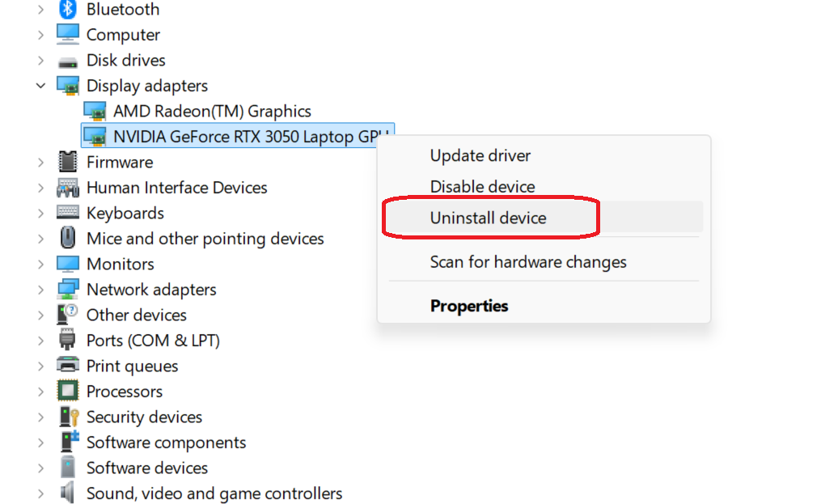This screenshot has width=838, height=504.
Task: Select the Human Interface Devices label
Action: (176, 188)
